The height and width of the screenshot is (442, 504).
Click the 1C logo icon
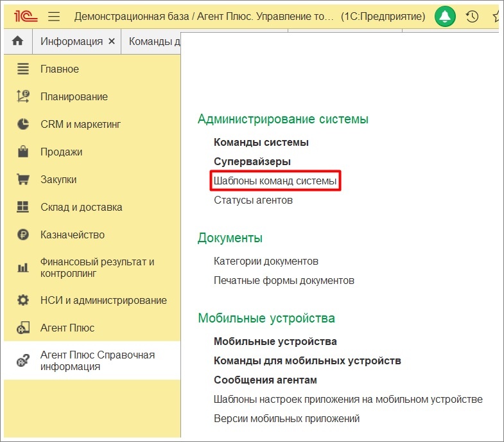click(x=26, y=16)
